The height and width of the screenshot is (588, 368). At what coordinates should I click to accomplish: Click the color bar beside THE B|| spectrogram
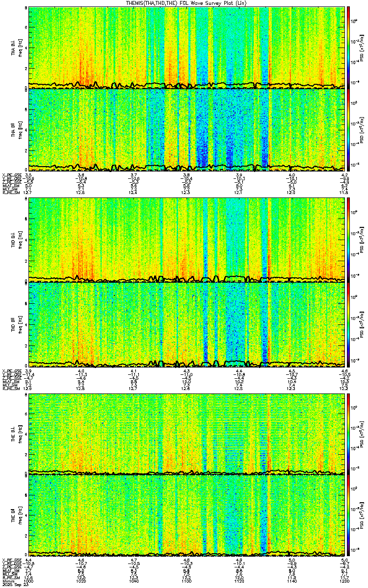tap(349, 516)
